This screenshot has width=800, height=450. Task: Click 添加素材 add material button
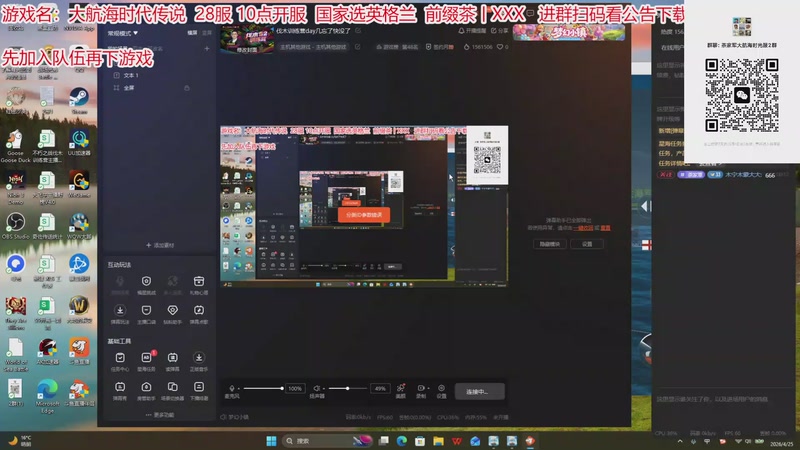pyautogui.click(x=160, y=245)
